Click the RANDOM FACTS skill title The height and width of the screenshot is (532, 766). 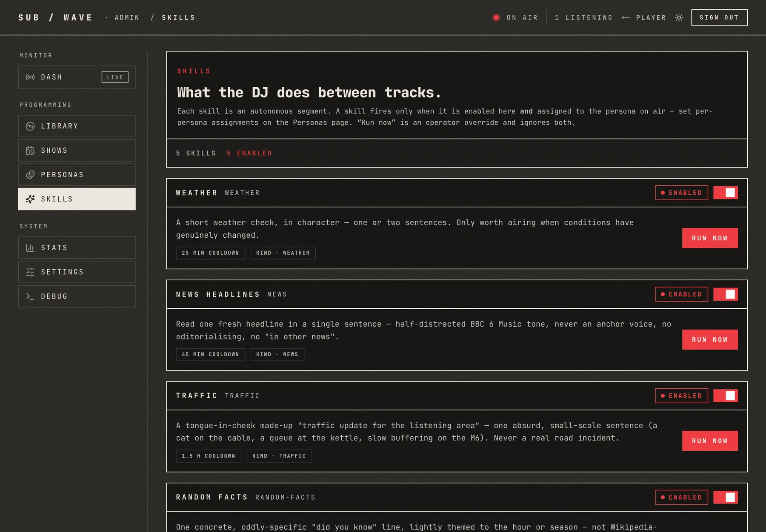(212, 497)
